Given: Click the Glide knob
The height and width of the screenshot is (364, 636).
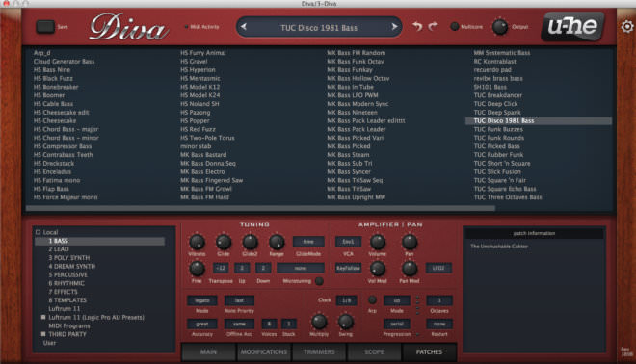Looking at the screenshot, I should (224, 242).
